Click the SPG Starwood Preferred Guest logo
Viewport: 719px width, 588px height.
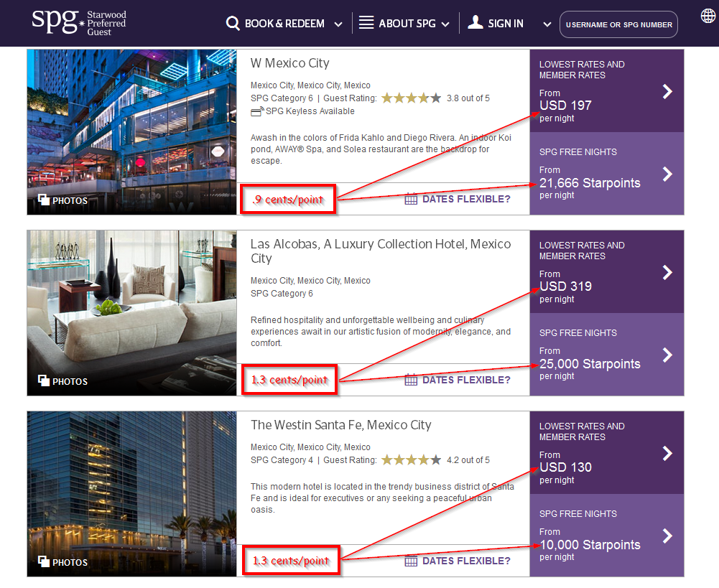(79, 22)
